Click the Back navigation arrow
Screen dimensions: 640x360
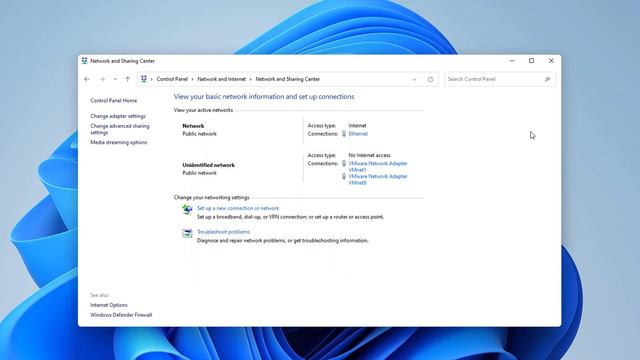pos(87,79)
